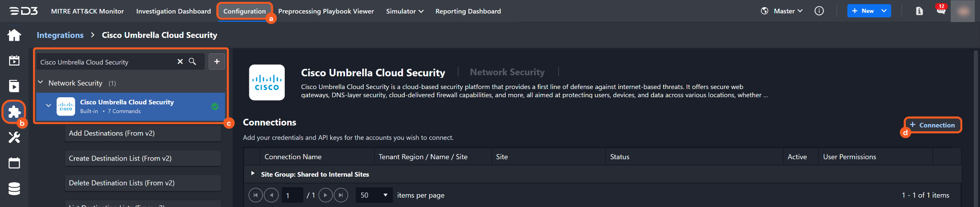Click the + Connection button
The height and width of the screenshot is (207, 980).
click(932, 125)
